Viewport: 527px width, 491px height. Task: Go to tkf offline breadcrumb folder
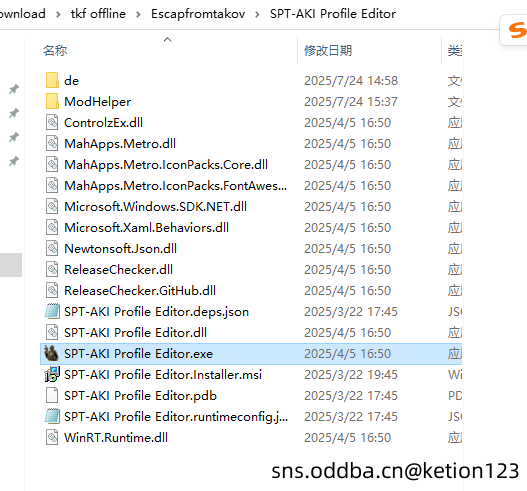pyautogui.click(x=98, y=14)
